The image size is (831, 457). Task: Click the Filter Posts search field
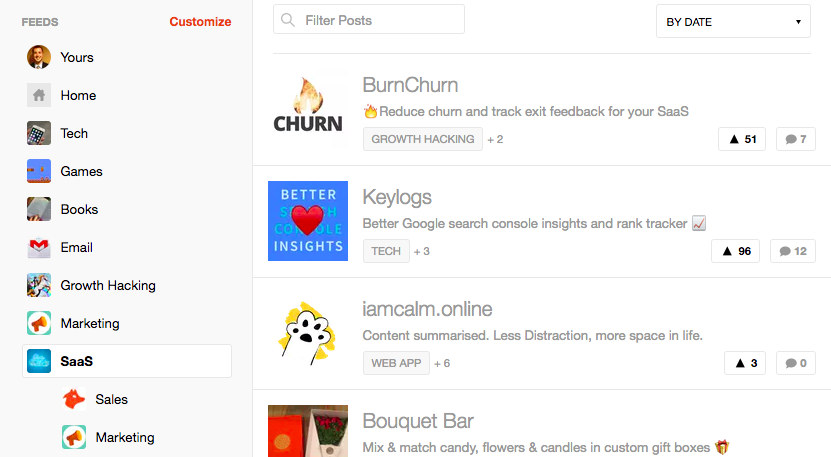[369, 20]
